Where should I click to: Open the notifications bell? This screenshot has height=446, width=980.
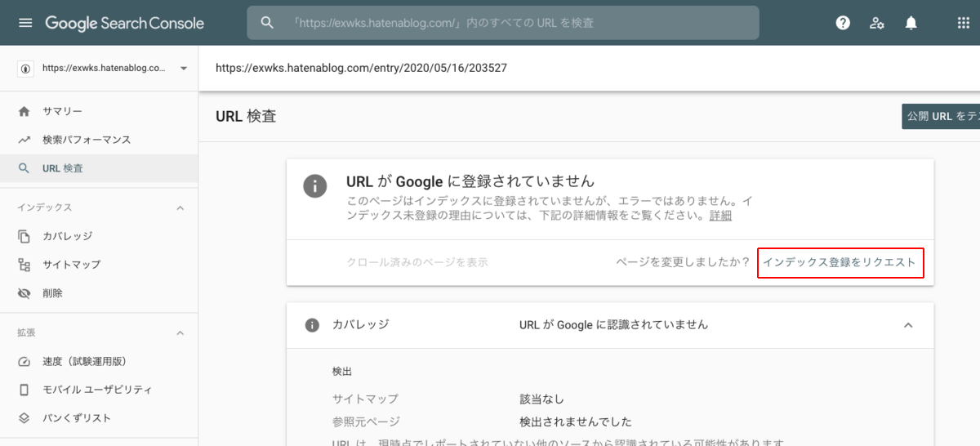coord(911,23)
